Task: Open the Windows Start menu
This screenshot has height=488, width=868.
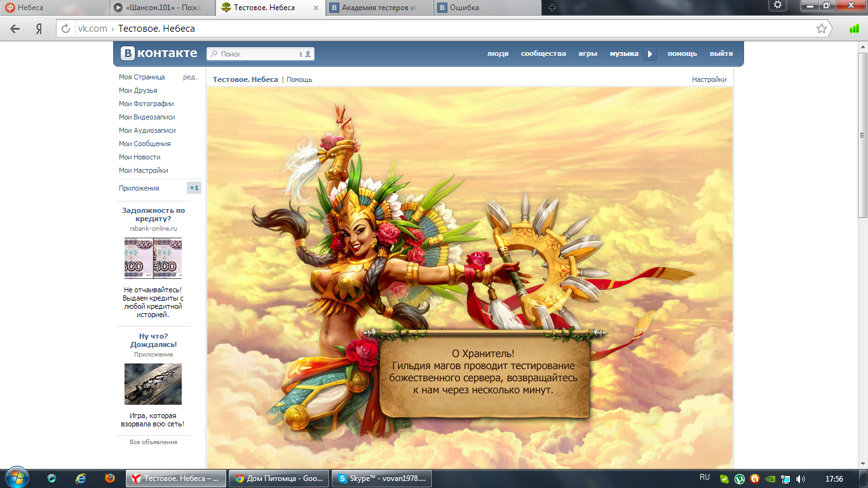Action: (x=16, y=478)
